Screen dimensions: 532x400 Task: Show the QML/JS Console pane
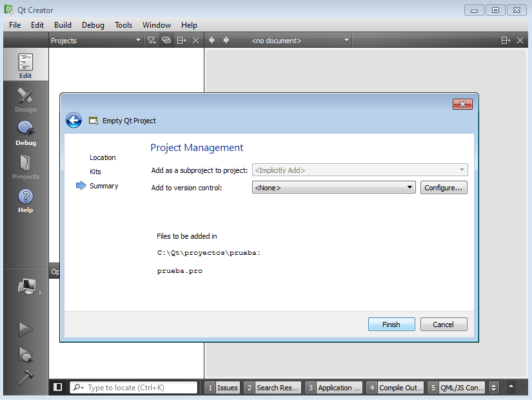point(456,388)
